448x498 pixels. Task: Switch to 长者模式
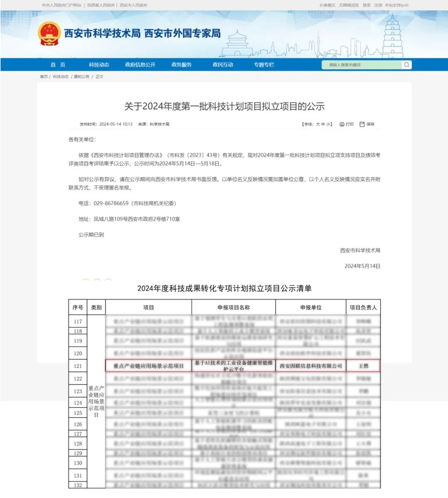point(327,5)
